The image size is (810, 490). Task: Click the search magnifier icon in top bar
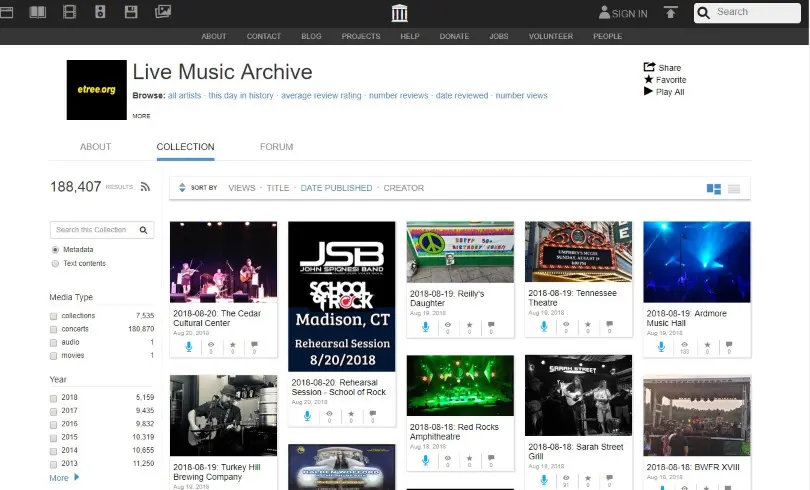click(x=704, y=13)
